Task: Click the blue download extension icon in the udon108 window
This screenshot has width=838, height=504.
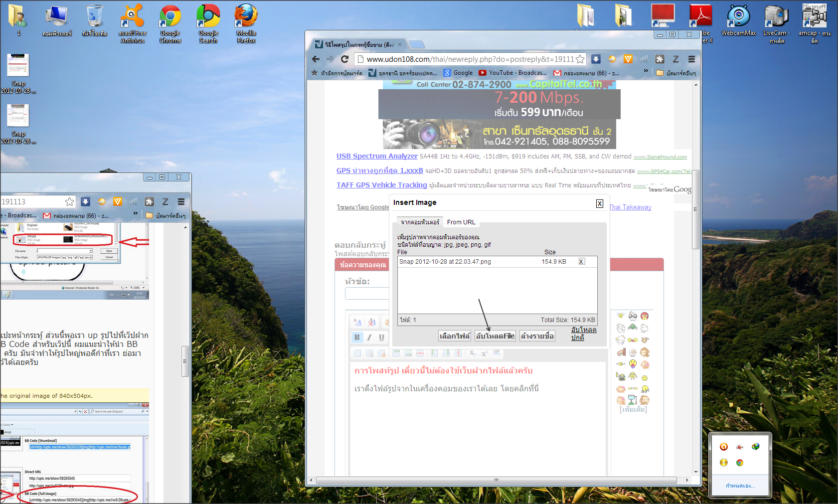Action: click(x=596, y=59)
